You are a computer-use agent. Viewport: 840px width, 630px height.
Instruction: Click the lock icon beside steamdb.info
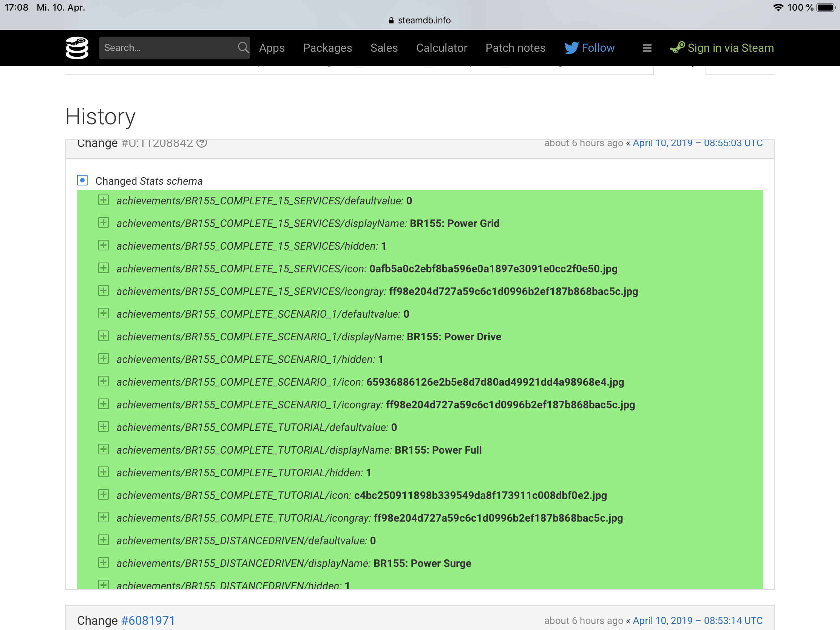(391, 20)
